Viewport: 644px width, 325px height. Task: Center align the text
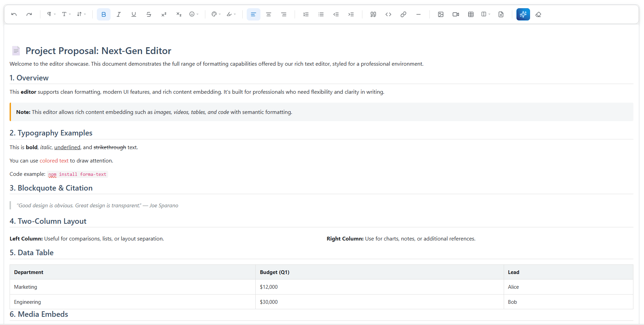coord(269,14)
